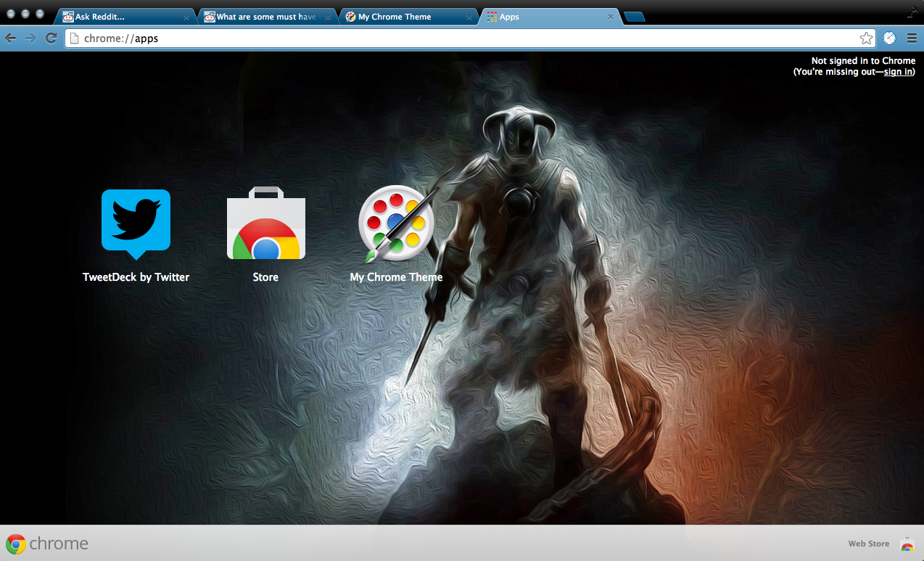Screen dimensions: 924x561
Task: Click the 'Store' app label
Action: 265,277
